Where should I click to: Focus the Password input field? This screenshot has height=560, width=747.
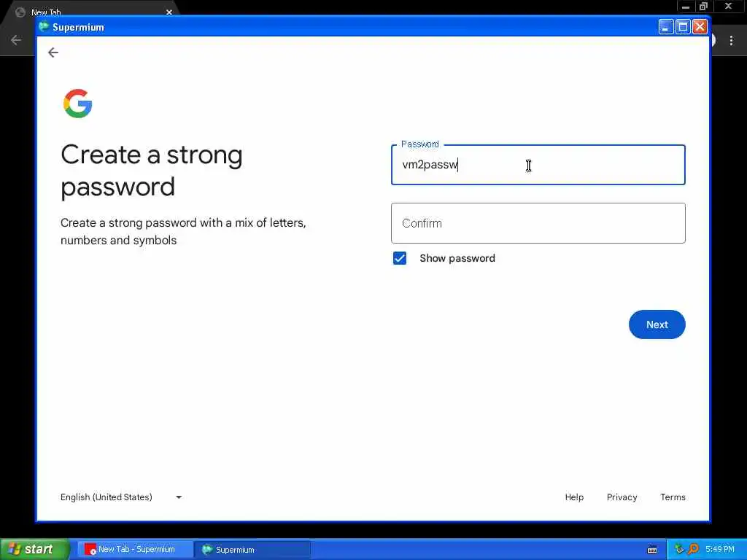pyautogui.click(x=538, y=165)
